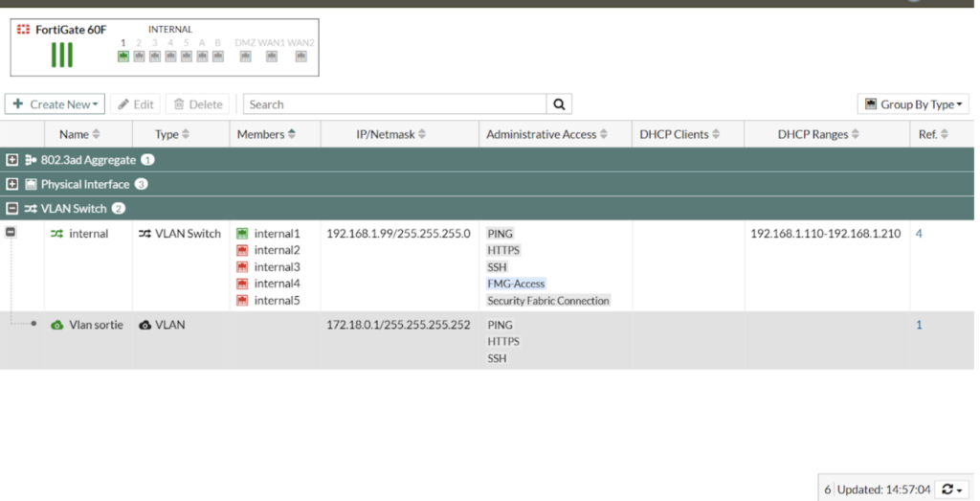
Task: Click the Vlan sortie interface icon
Action: click(x=57, y=325)
